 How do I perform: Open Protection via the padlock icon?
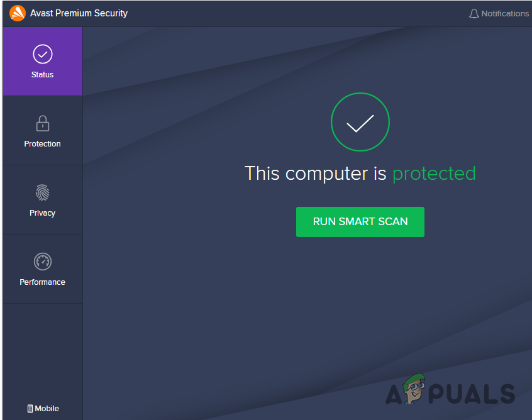[43, 123]
